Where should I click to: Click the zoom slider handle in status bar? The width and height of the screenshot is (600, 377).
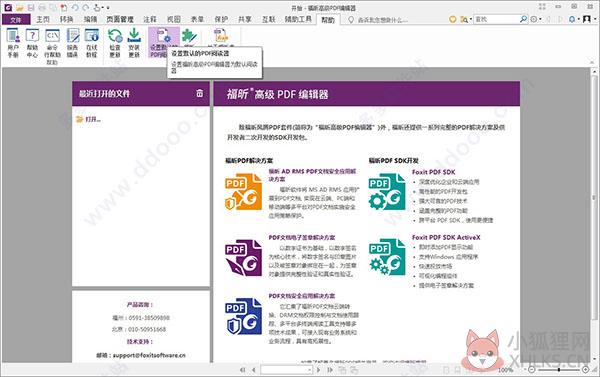(x=559, y=370)
